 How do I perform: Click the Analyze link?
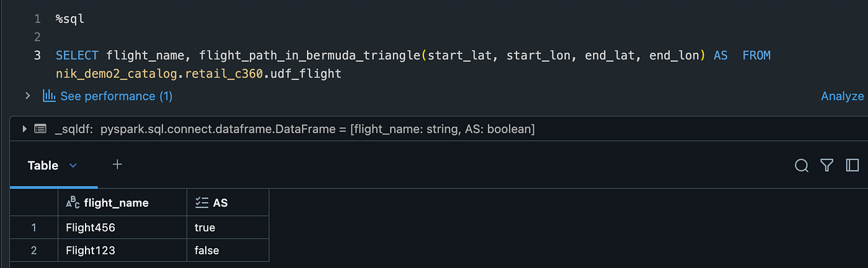tap(843, 96)
